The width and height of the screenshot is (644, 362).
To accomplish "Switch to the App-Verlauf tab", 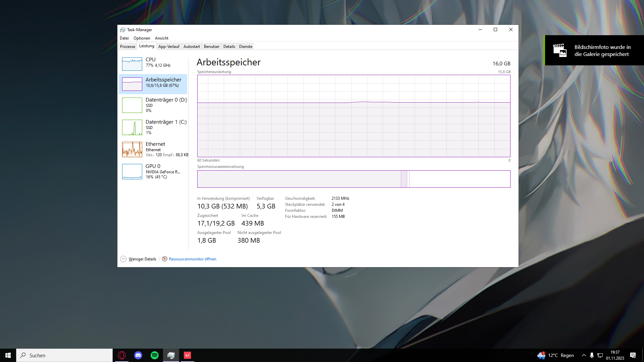I will click(x=169, y=47).
